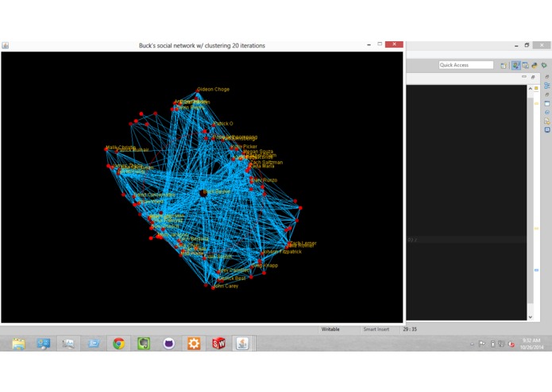Click the yellow warning marker atop overview ruler
Viewport: 552px width, 392px height.
pyautogui.click(x=536, y=88)
